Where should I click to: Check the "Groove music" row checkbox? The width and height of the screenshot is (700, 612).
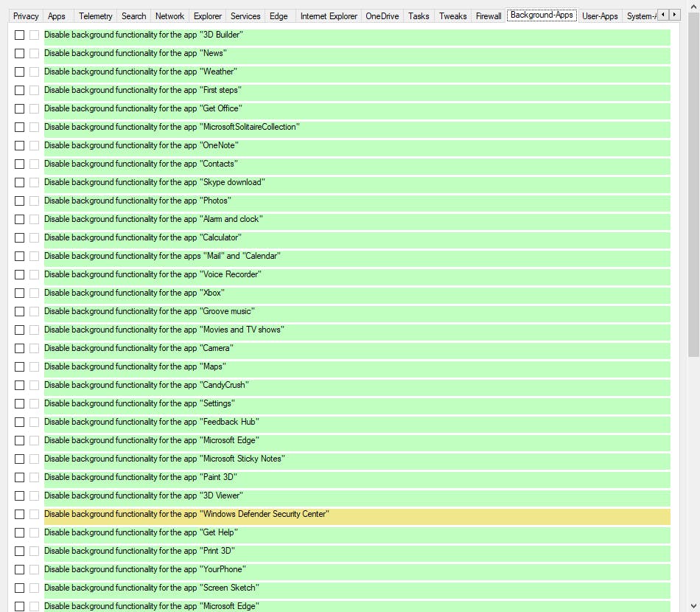pyautogui.click(x=19, y=311)
